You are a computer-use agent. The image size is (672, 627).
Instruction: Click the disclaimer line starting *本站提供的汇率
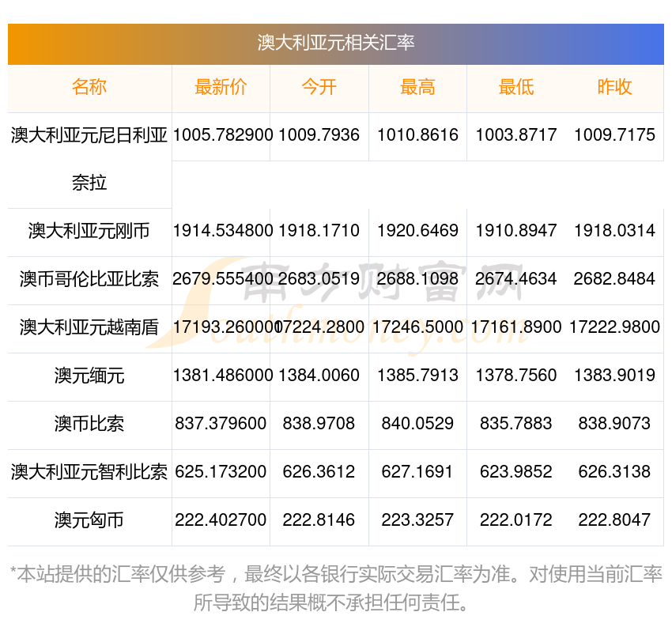click(x=336, y=574)
